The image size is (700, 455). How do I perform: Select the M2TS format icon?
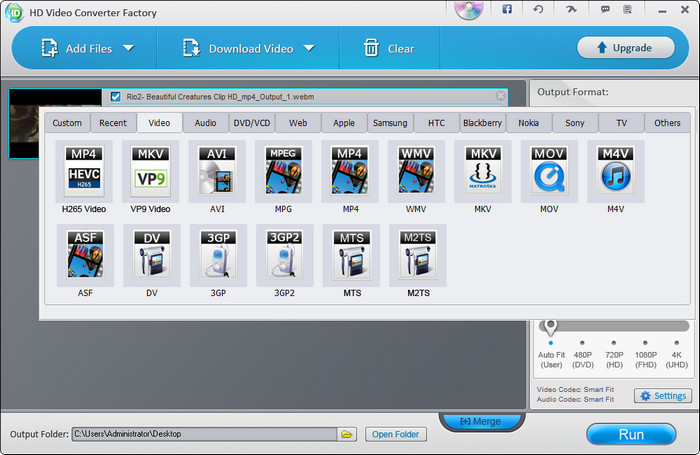[x=418, y=255]
